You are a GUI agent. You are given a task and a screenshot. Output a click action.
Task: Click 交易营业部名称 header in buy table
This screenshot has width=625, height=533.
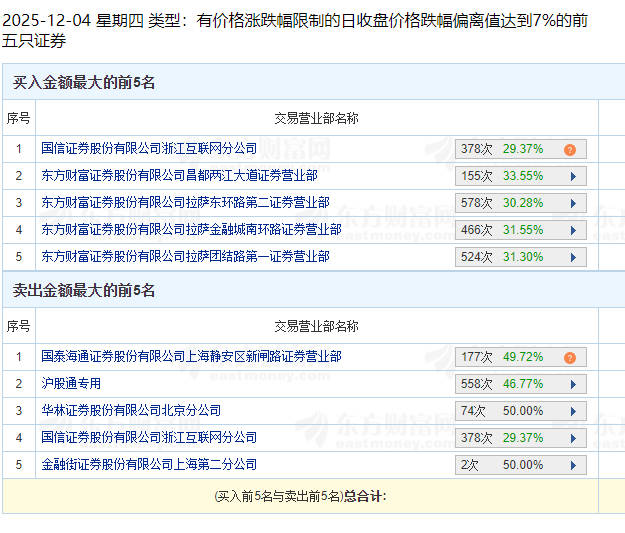click(x=316, y=118)
